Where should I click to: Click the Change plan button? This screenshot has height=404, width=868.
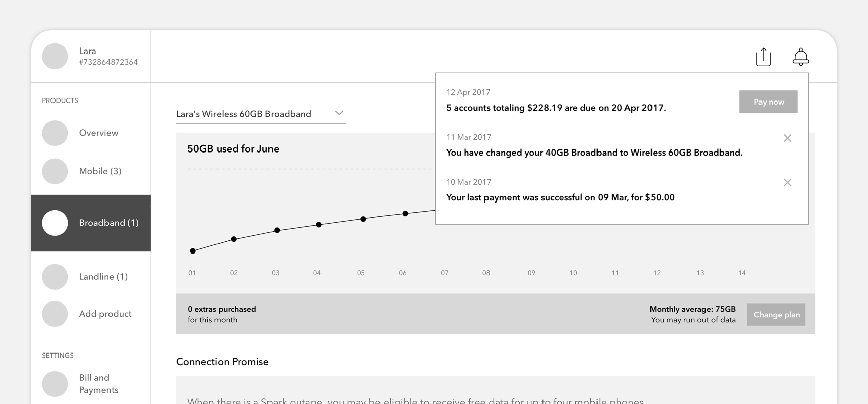point(776,315)
